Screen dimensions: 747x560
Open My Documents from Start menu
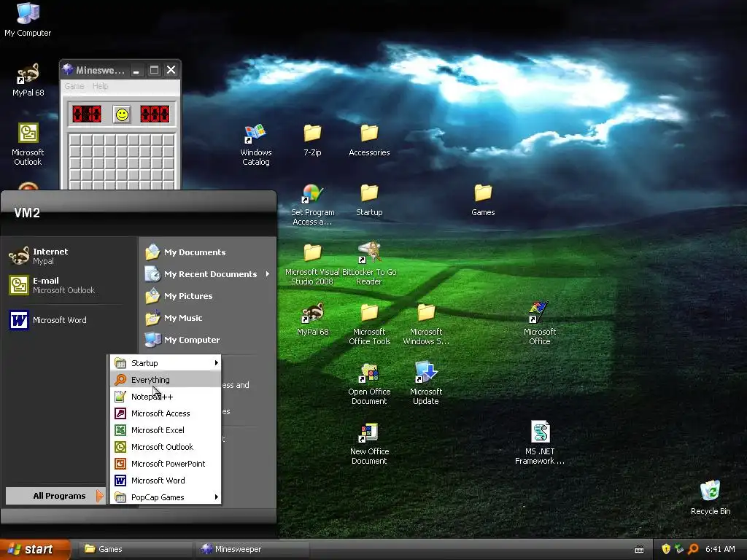208,252
